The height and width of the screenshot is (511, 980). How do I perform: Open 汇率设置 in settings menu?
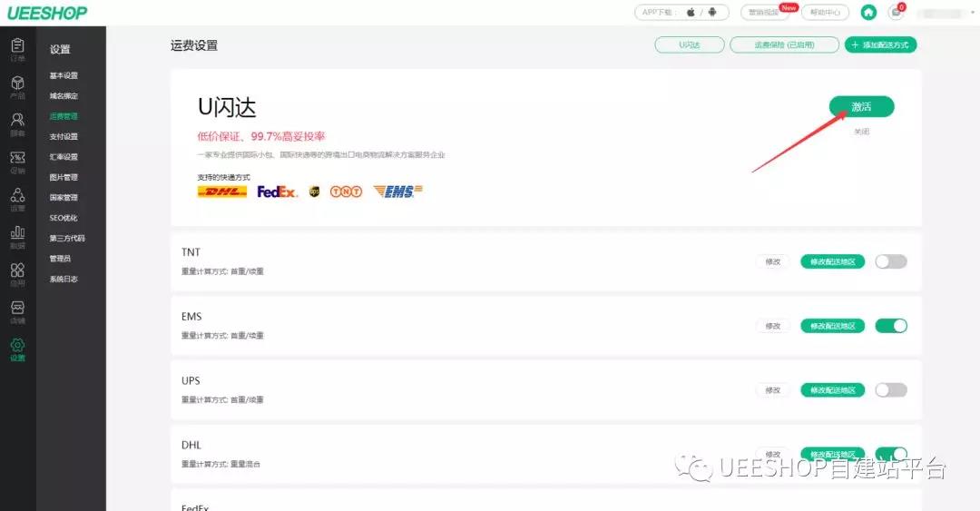tap(64, 157)
